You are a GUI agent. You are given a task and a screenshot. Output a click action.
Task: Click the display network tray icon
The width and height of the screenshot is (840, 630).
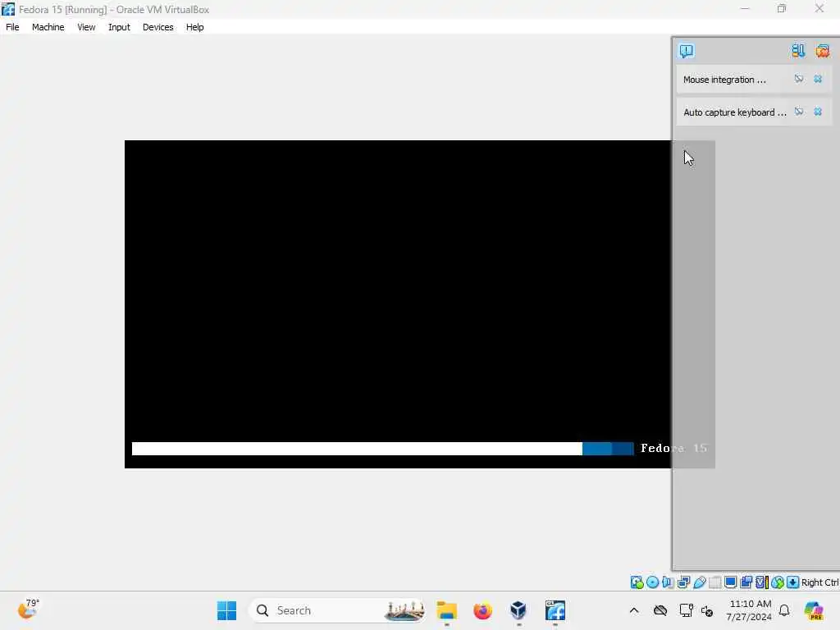686,610
